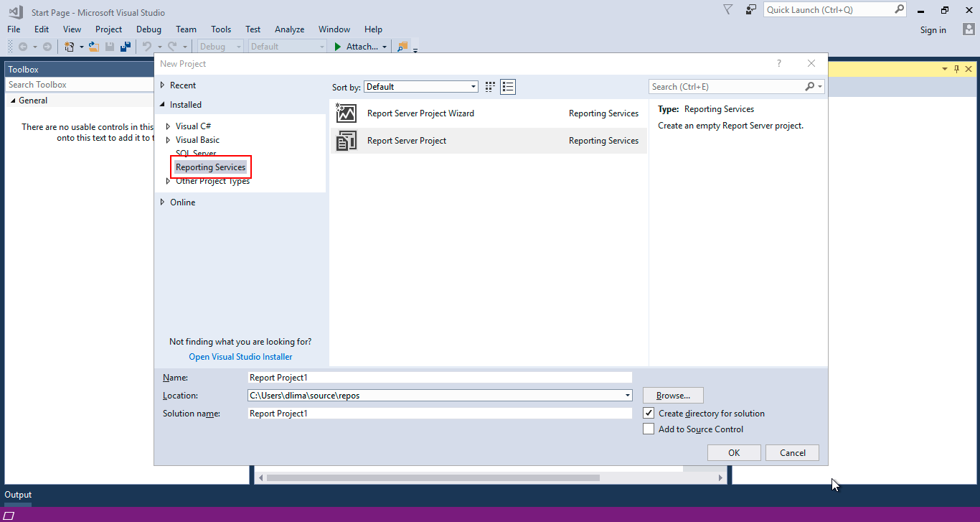Click Navigate Backward arrow in toolbar

point(23,47)
